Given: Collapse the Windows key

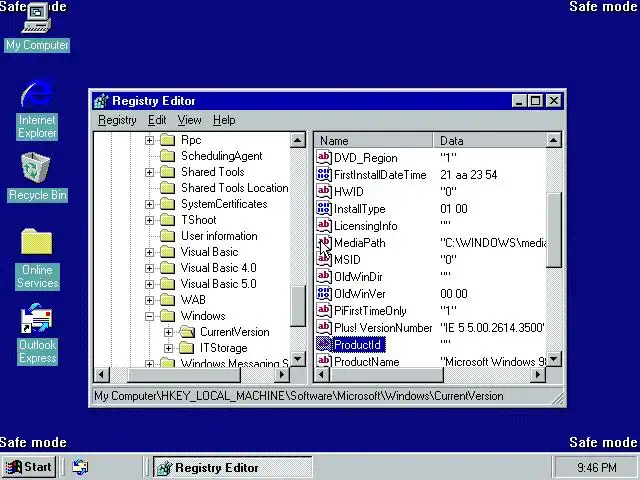Looking at the screenshot, I should coord(149,316).
